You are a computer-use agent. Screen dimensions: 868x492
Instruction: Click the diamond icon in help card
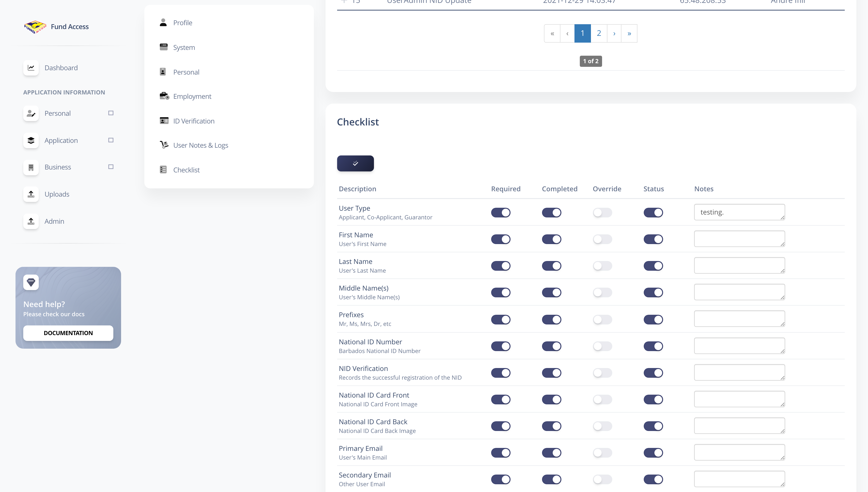tap(31, 282)
